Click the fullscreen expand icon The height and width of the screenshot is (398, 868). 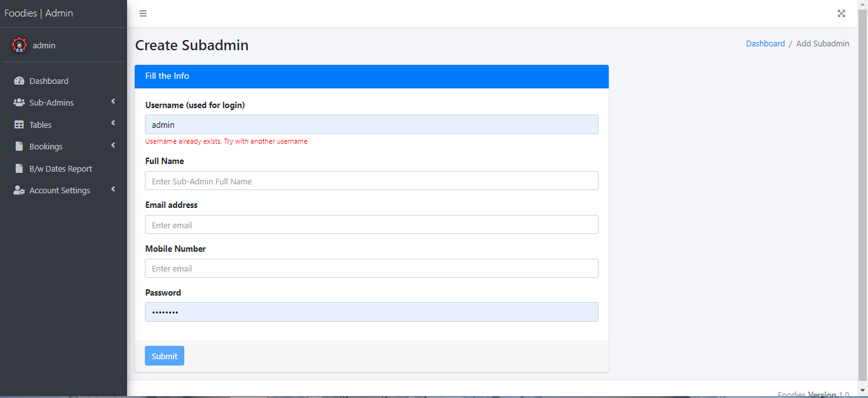pos(841,13)
